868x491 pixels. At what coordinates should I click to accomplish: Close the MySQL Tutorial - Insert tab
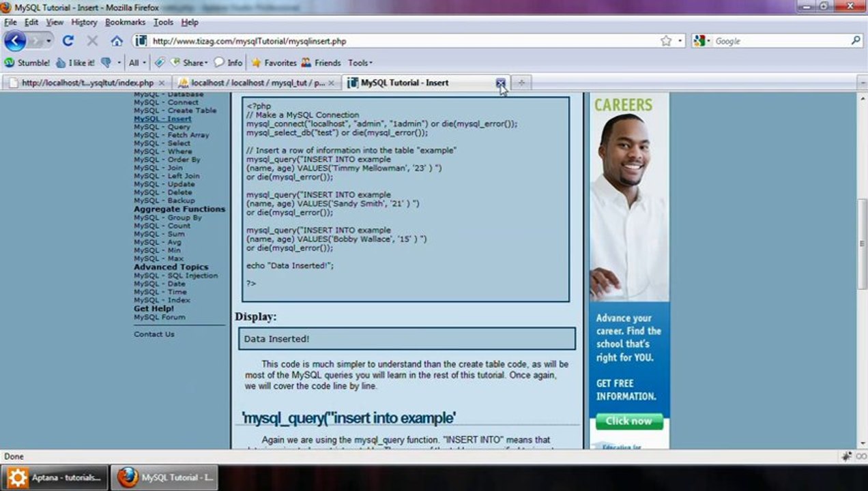point(501,83)
